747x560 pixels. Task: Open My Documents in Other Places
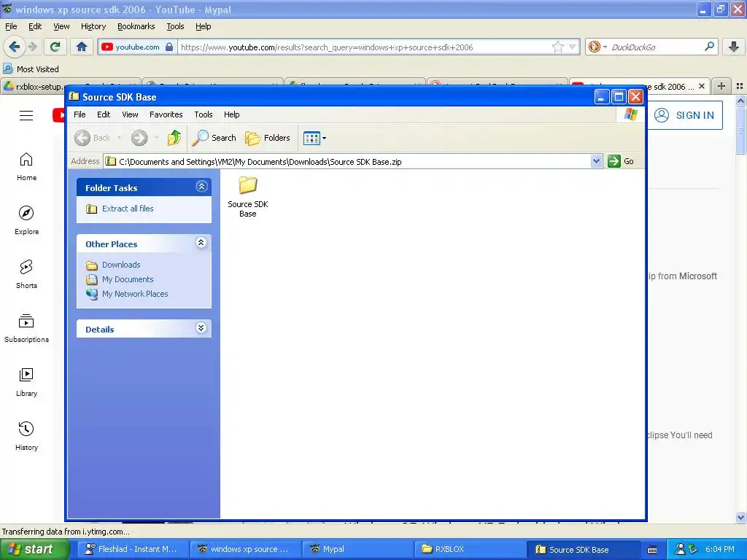(128, 279)
